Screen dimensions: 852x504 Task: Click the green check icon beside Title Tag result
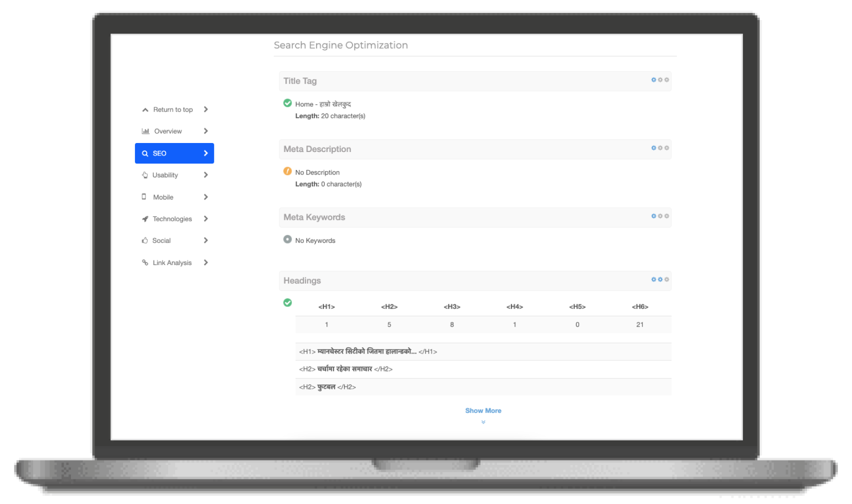click(x=287, y=103)
